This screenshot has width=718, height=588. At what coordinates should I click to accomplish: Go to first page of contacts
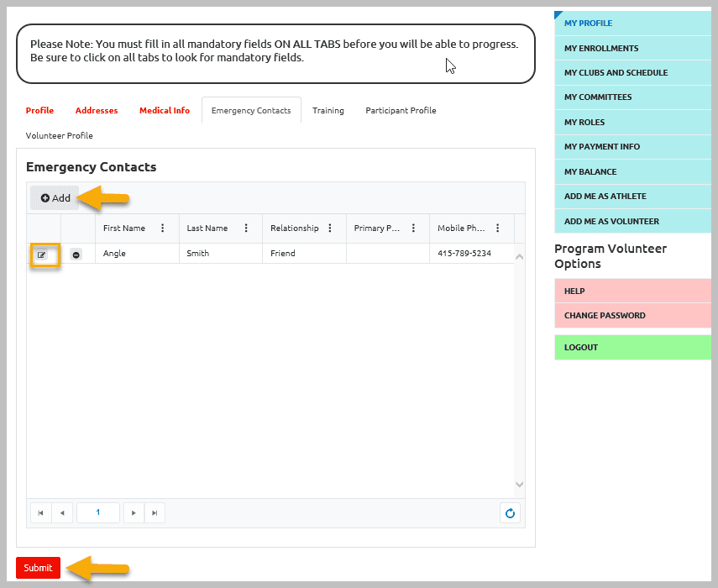coord(41,513)
